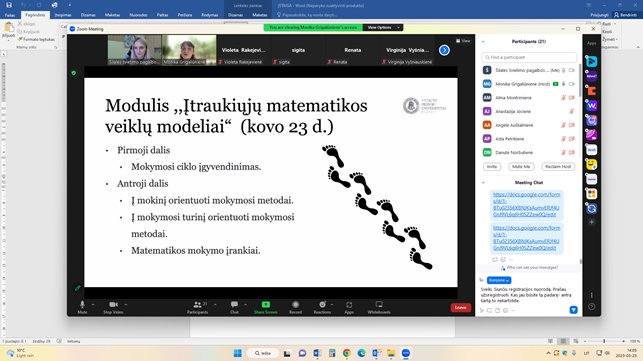The width and height of the screenshot is (643, 361).
Task: Click the red Leave button
Action: [x=461, y=308]
